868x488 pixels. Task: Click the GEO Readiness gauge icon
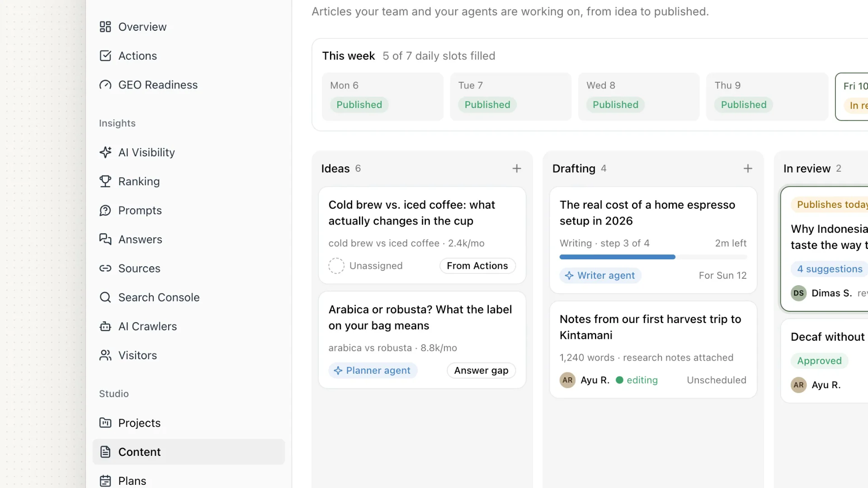pos(105,85)
